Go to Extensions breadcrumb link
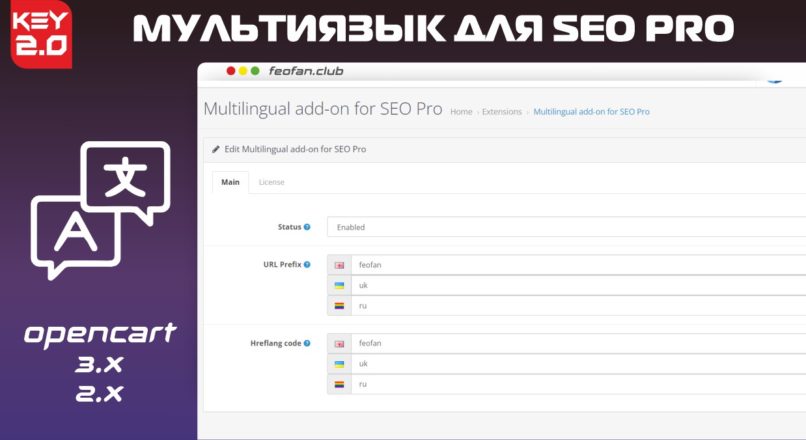The width and height of the screenshot is (806, 440). pos(502,112)
